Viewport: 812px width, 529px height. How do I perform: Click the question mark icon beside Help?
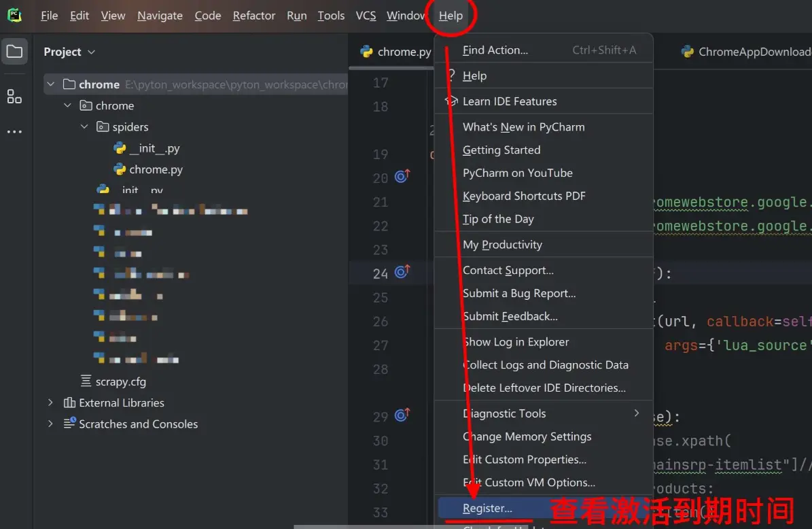pos(452,75)
